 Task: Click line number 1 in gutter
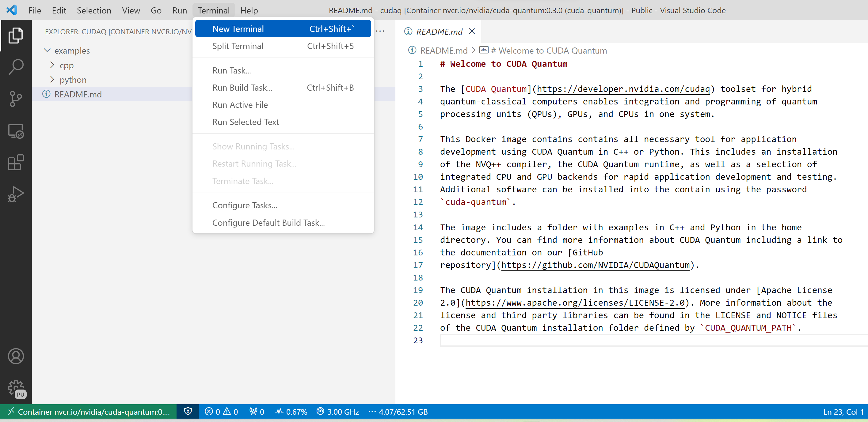pyautogui.click(x=420, y=64)
